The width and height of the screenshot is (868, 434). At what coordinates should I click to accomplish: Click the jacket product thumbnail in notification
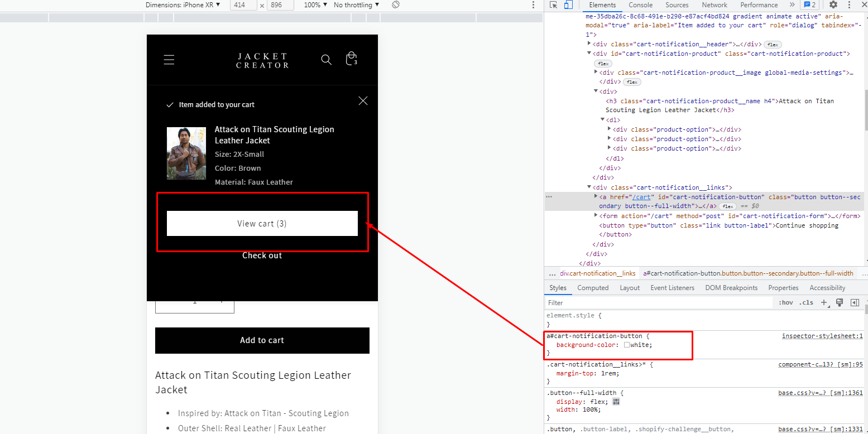186,153
